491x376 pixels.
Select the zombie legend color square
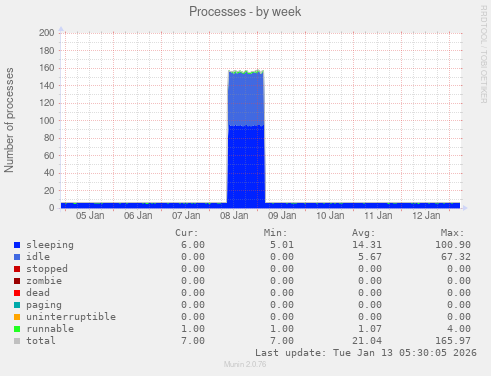pyautogui.click(x=17, y=281)
